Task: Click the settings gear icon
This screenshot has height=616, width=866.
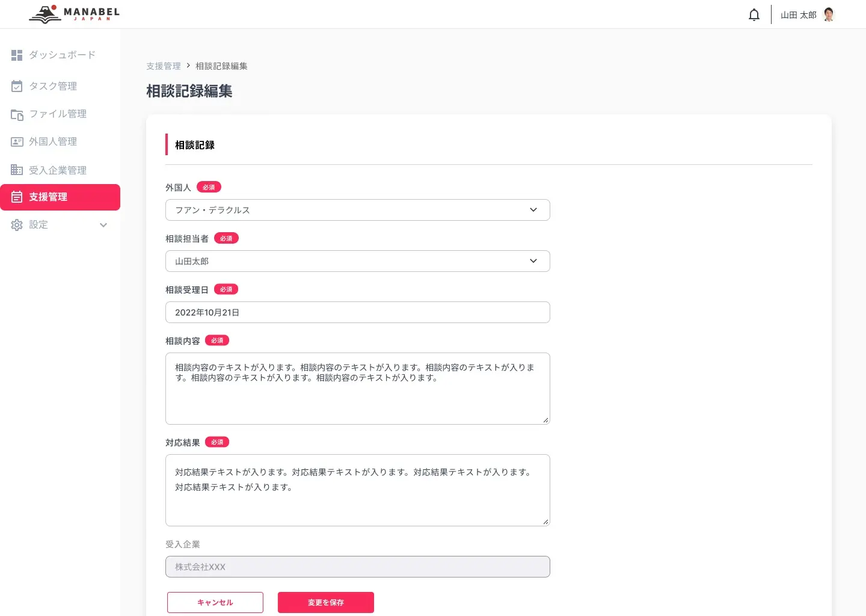Action: [17, 224]
